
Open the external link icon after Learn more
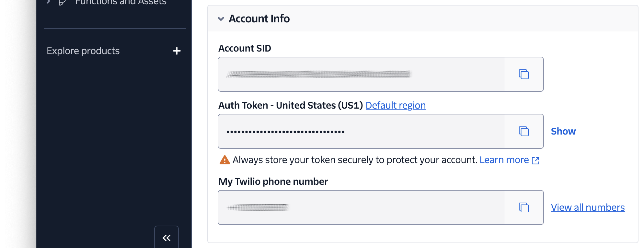coord(536,160)
